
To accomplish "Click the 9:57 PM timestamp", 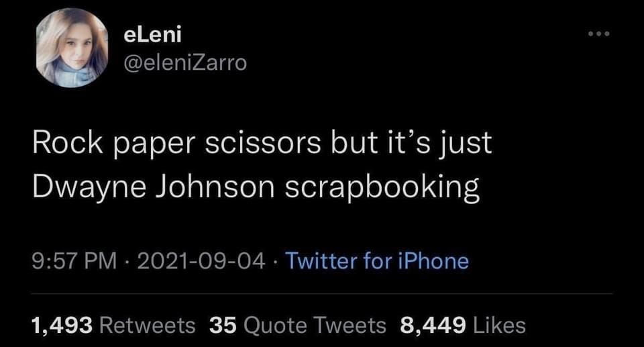I will (x=74, y=260).
